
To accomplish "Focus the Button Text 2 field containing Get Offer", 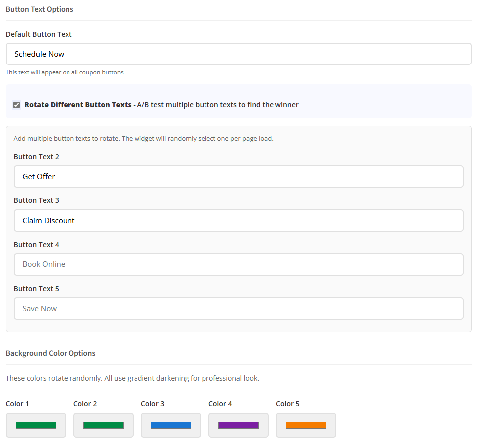I will coord(238,176).
